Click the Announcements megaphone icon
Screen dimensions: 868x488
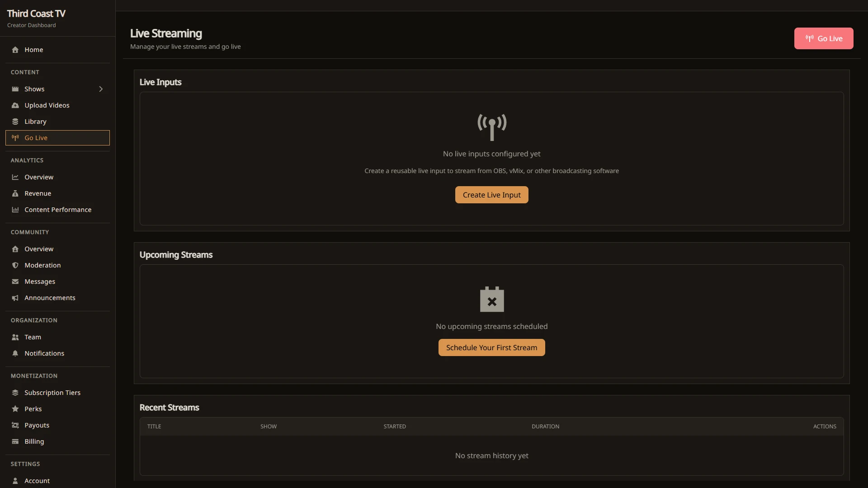tap(15, 298)
